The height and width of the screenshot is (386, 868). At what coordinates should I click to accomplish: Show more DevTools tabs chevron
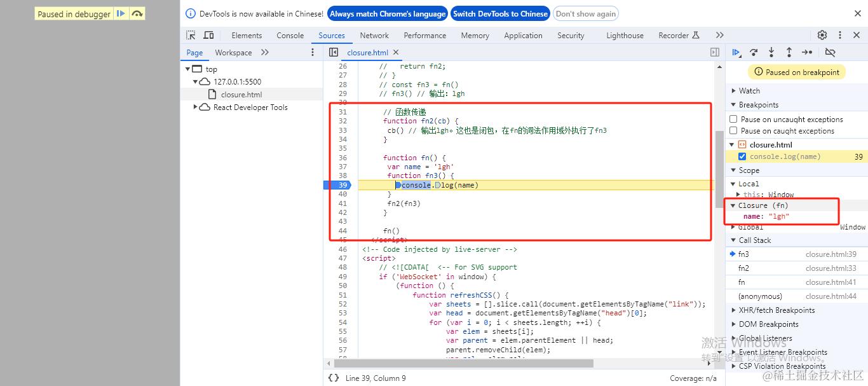(x=719, y=35)
